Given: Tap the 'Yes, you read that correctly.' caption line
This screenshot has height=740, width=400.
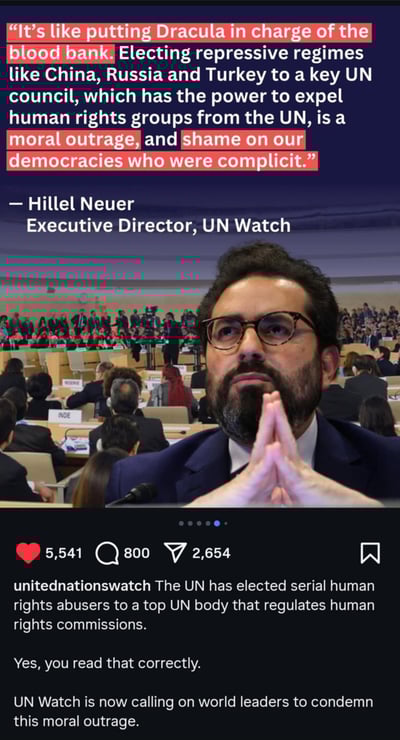Looking at the screenshot, I should pyautogui.click(x=107, y=664).
